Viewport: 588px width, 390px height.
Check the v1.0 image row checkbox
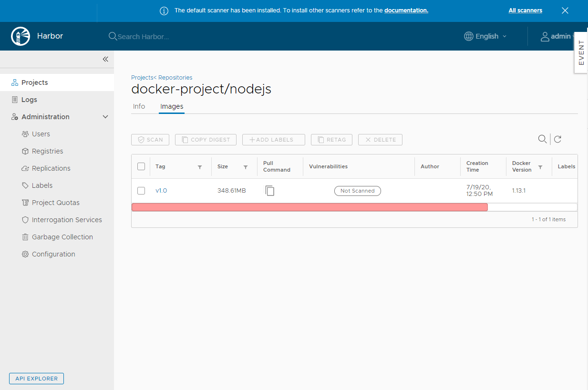pos(141,191)
